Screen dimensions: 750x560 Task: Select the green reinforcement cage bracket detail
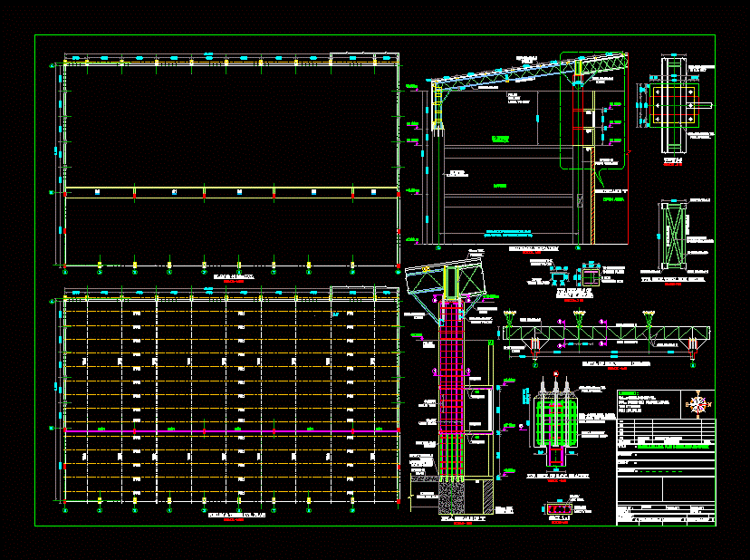click(556, 423)
